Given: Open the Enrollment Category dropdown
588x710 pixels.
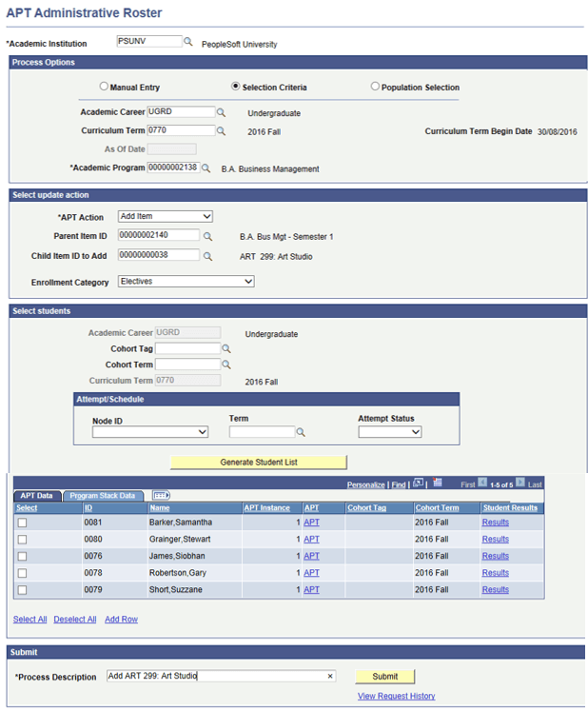Looking at the screenshot, I should 186,281.
